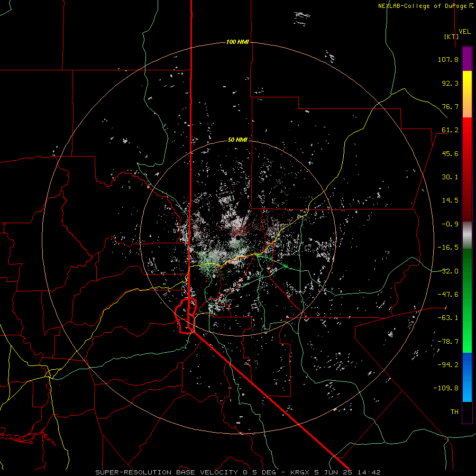
Task: Click the 45.6 velocity scale value
Action: tap(450, 153)
